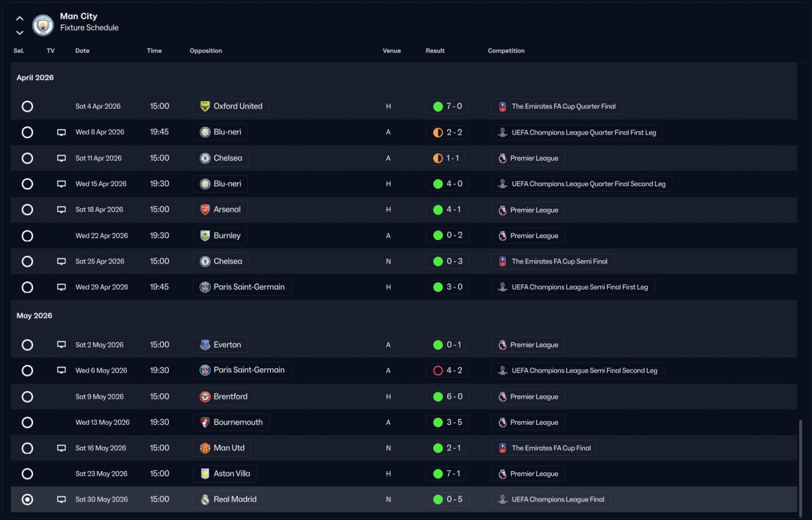Click the TV icon on the Everton row

pos(62,345)
